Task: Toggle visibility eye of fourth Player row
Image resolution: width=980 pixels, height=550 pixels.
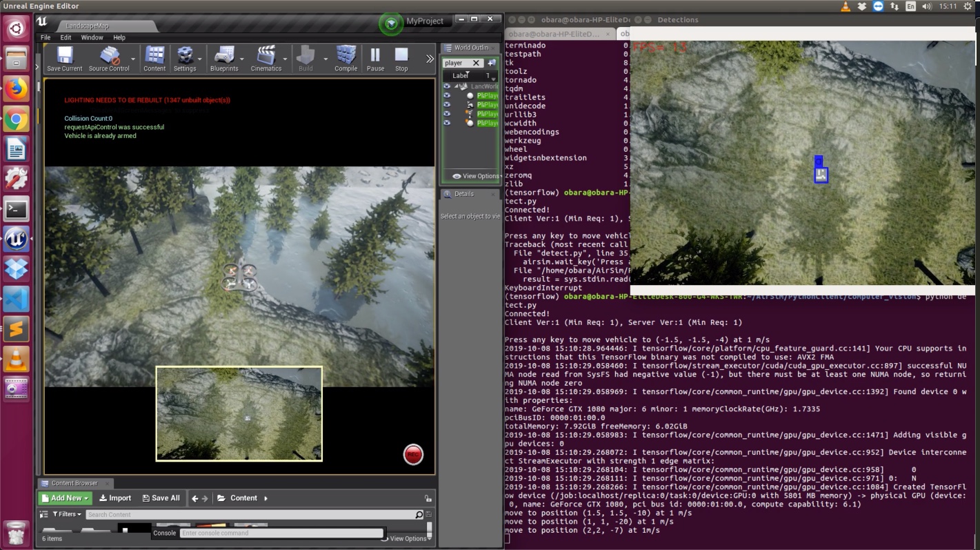Action: click(x=447, y=122)
